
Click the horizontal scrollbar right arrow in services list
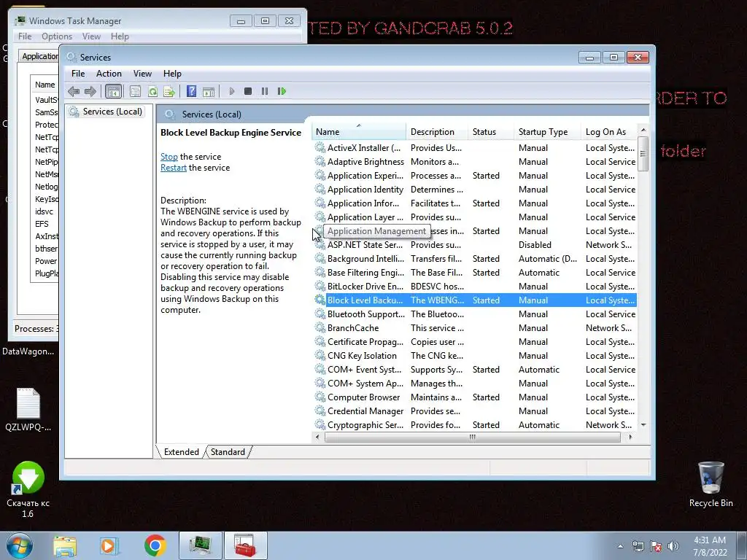630,437
